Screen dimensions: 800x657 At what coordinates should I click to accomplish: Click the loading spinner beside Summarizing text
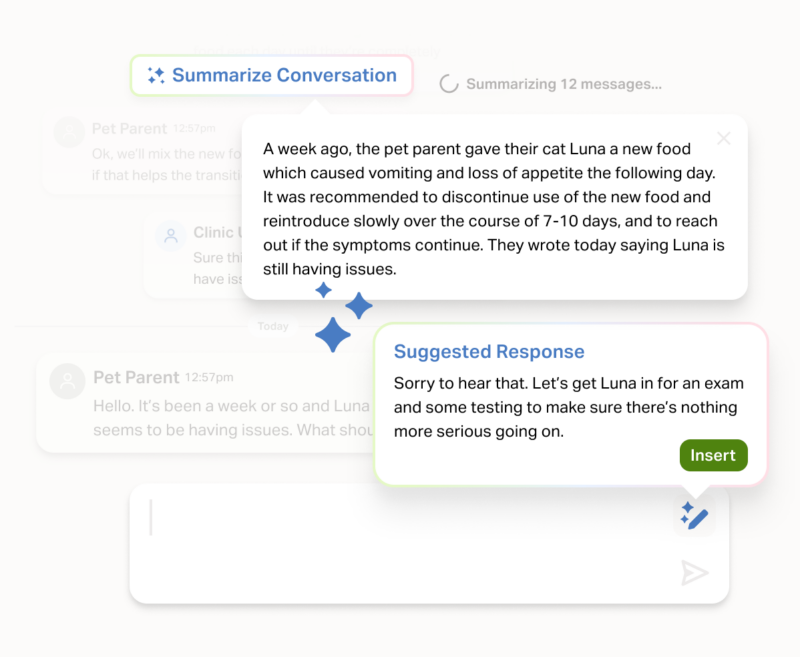tap(450, 84)
